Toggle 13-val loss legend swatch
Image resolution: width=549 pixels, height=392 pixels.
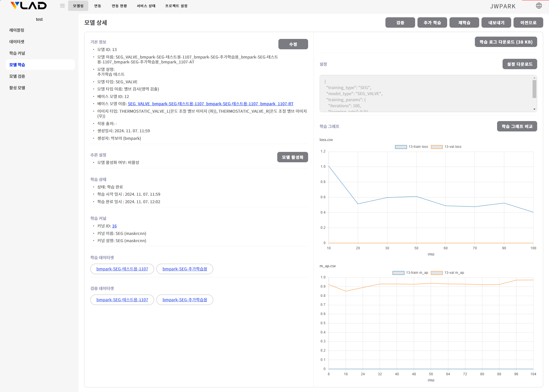437,147
